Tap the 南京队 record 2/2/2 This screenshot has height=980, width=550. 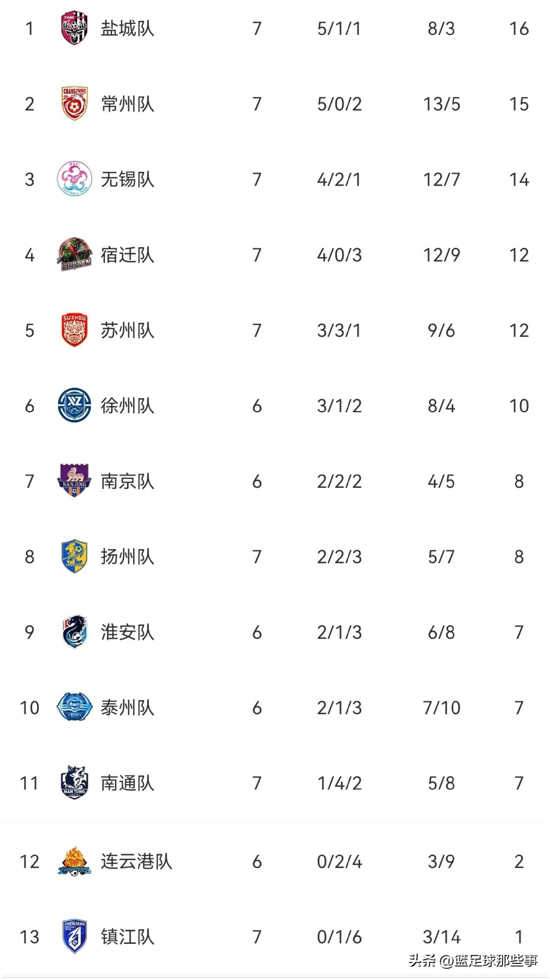click(339, 481)
